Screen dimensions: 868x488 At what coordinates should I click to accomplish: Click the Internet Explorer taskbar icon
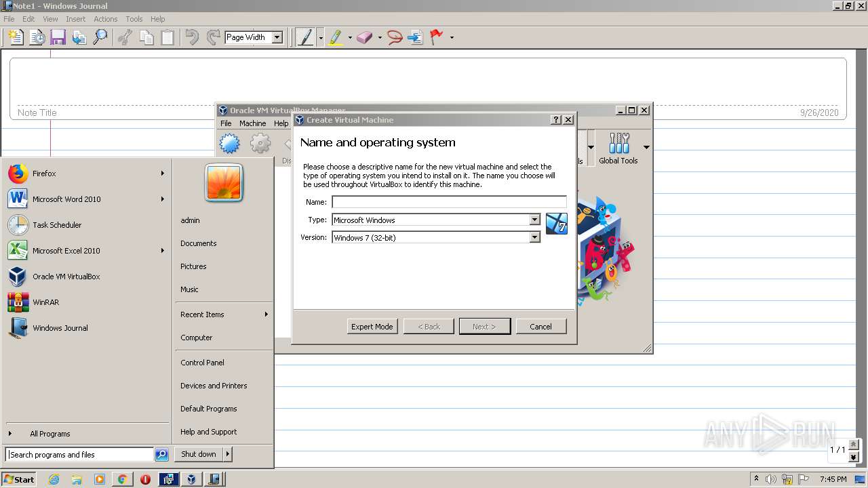click(54, 479)
